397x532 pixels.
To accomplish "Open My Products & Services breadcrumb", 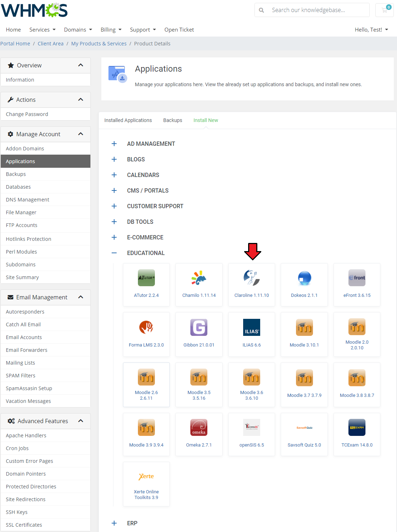I will pyautogui.click(x=99, y=44).
